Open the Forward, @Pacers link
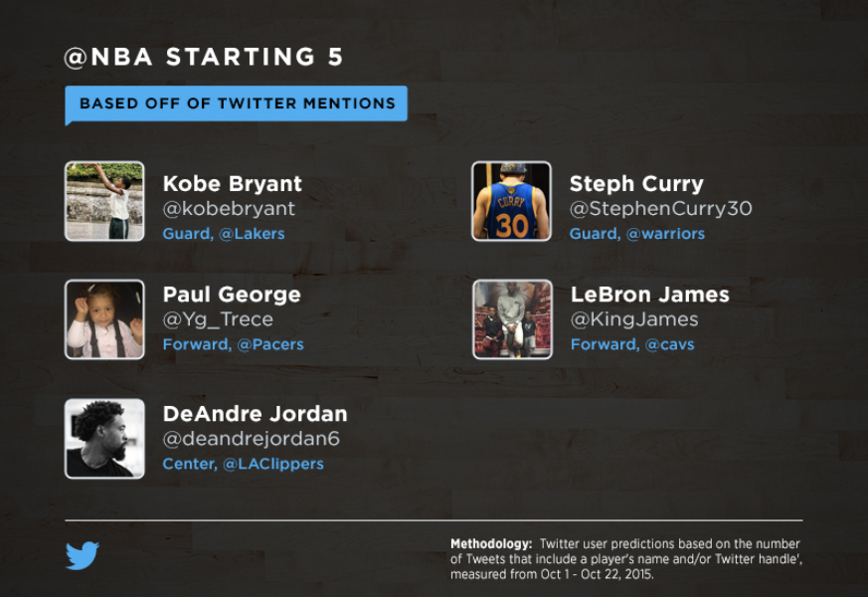The width and height of the screenshot is (868, 597). tap(233, 344)
